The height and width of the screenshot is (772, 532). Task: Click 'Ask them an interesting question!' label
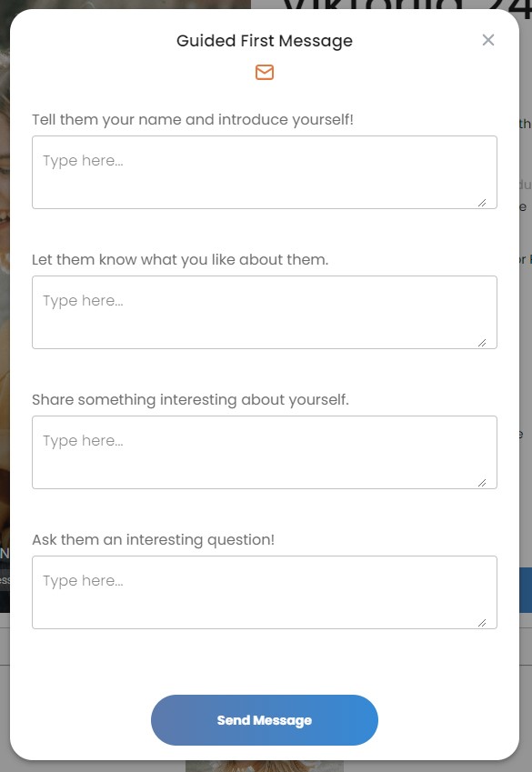coord(153,539)
